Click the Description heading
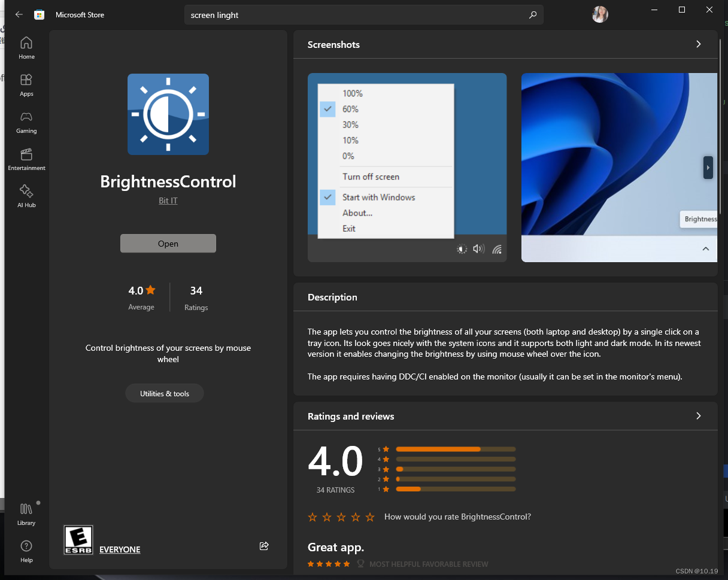This screenshot has height=580, width=728. 332,297
